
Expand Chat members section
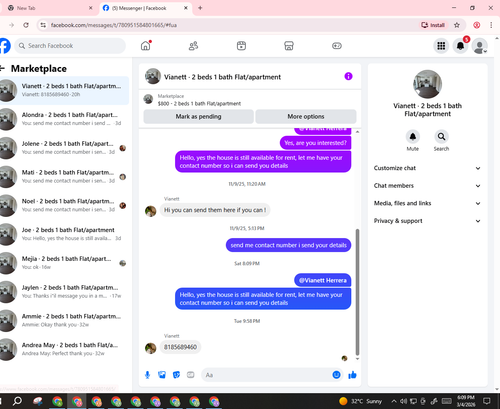click(427, 186)
